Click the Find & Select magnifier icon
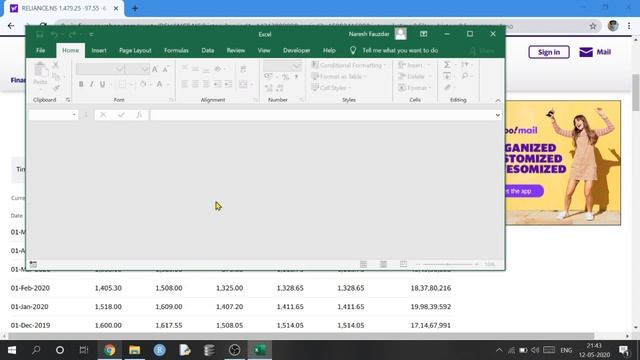The image size is (640, 360). click(465, 76)
